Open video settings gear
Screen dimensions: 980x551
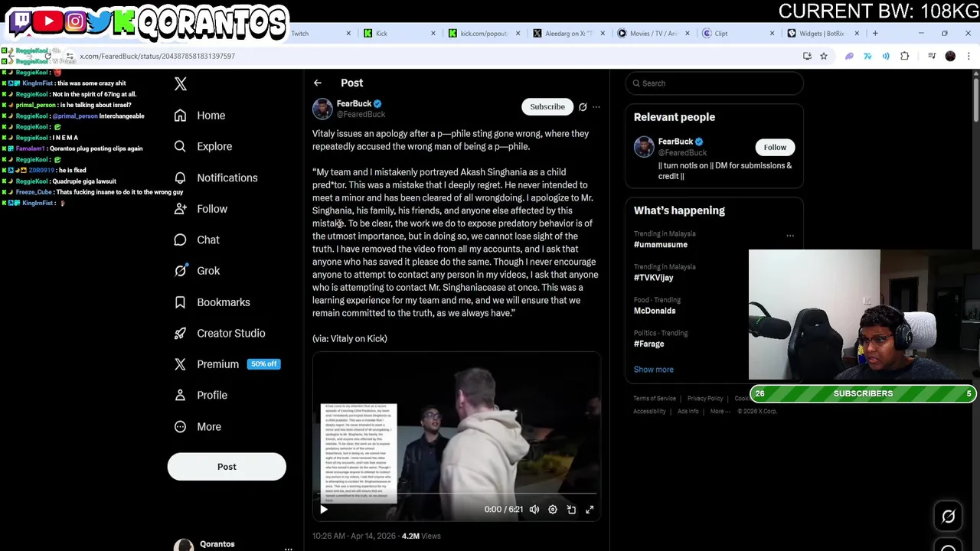(x=553, y=510)
